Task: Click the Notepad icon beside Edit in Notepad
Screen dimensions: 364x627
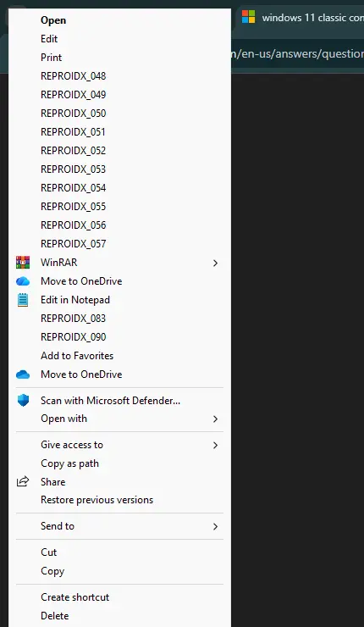Action: 23,300
